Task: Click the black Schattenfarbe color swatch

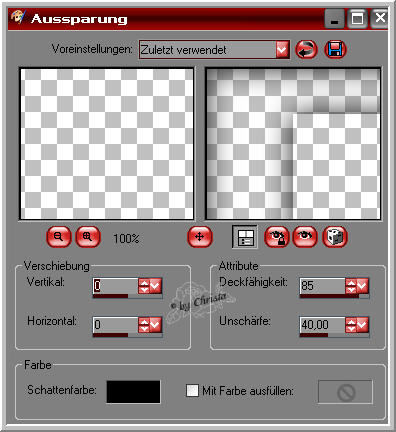Action: (x=133, y=392)
